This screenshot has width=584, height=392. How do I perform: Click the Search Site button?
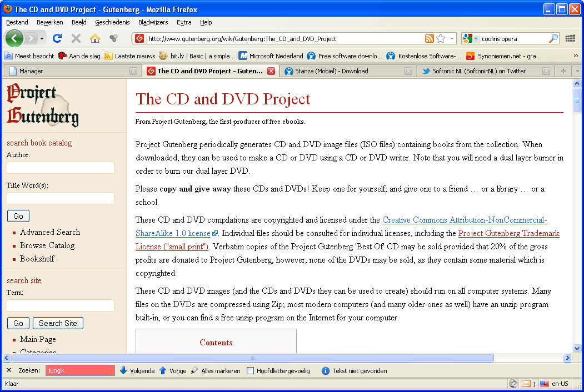click(x=58, y=323)
